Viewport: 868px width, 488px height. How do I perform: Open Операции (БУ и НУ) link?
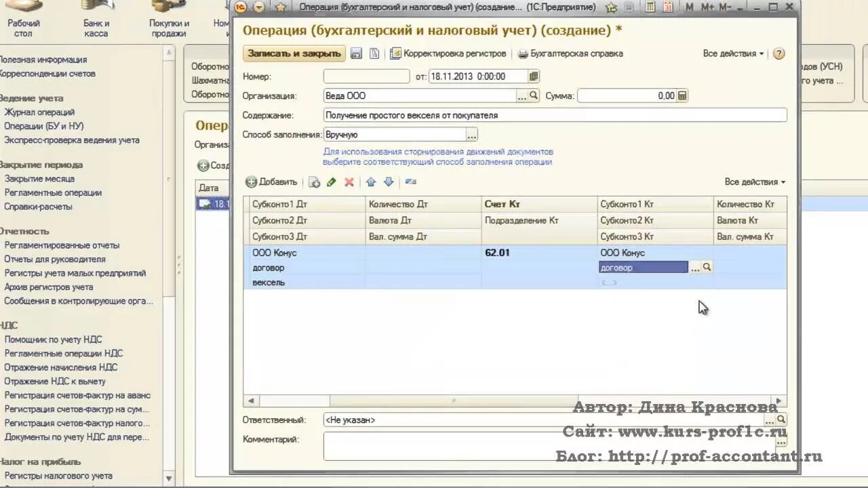pos(44,126)
